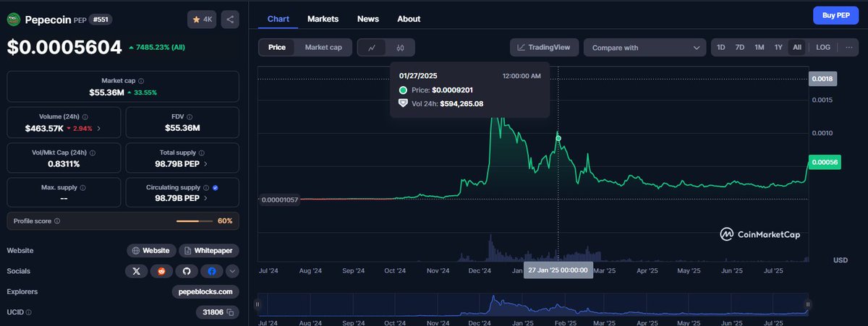Switch to the Chart tab
The width and height of the screenshot is (868, 326).
(278, 19)
